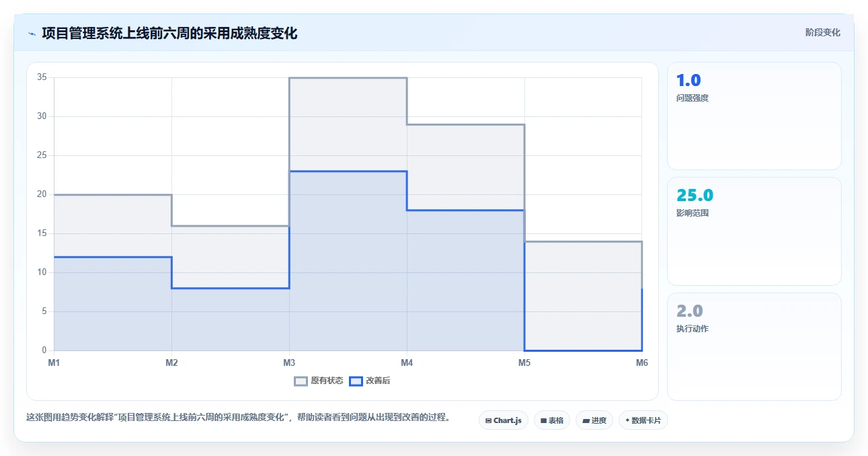
Task: Click the 20 y-axis label
Action: [42, 194]
